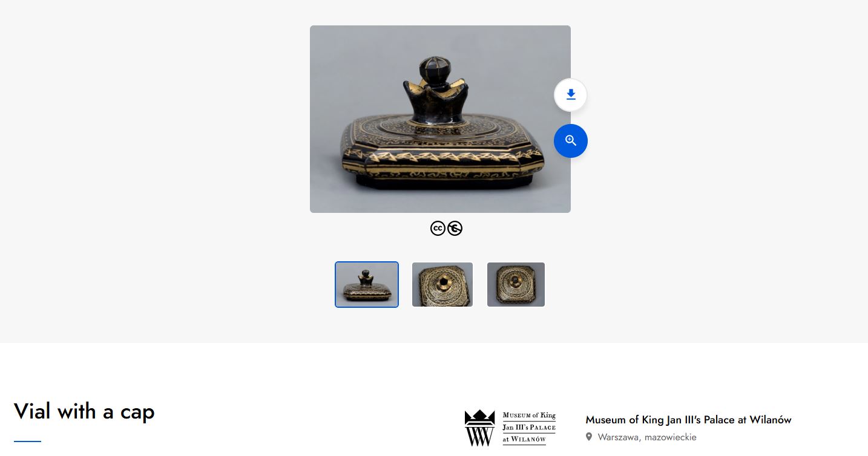868x456 pixels.
Task: Open Museum of King Jan III's Palace link
Action: click(688, 420)
